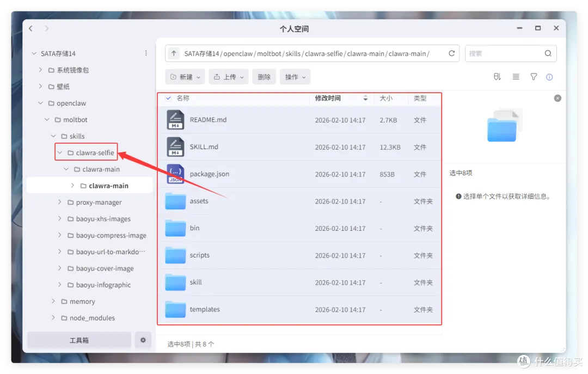Collapse the moltbot folder
Image resolution: width=588 pixels, height=374 pixels.
pyautogui.click(x=47, y=119)
